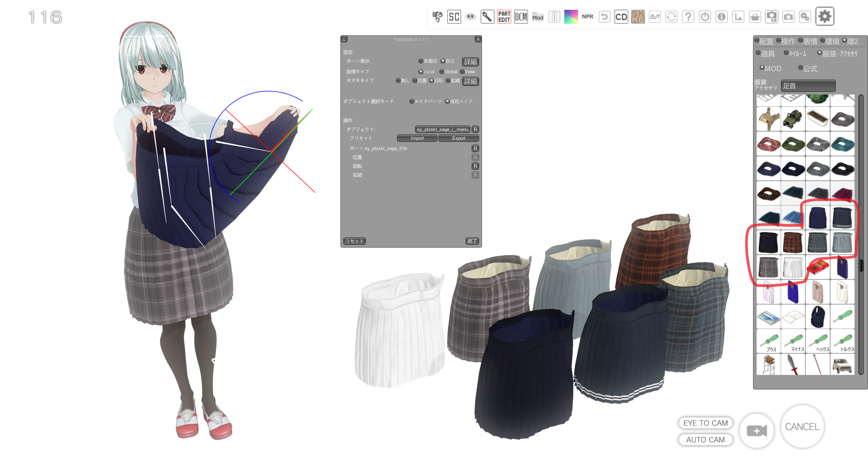868x463 pixels.
Task: Click the question mark help icon
Action: pyautogui.click(x=688, y=17)
